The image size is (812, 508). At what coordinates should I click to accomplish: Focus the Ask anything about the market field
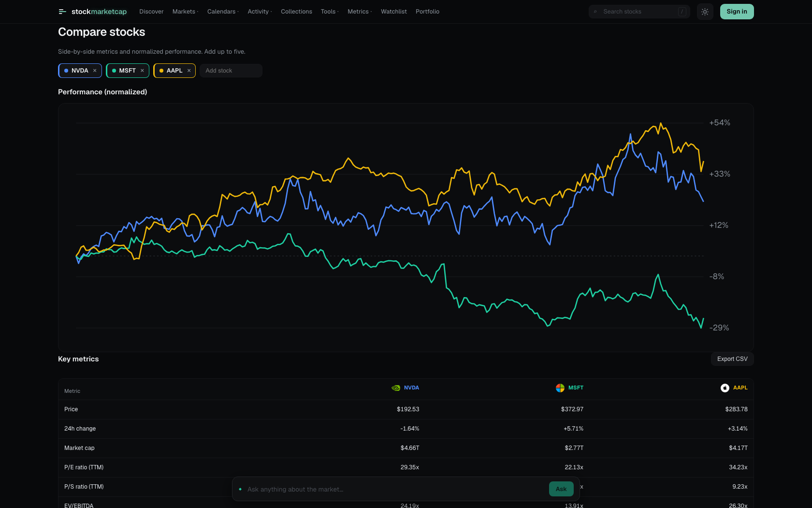396,489
